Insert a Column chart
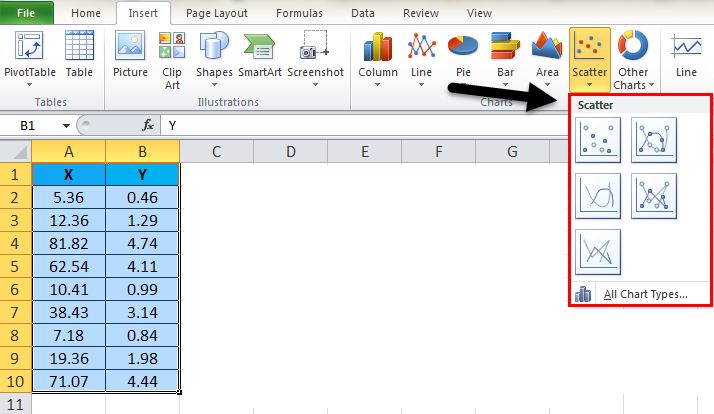 click(x=377, y=57)
